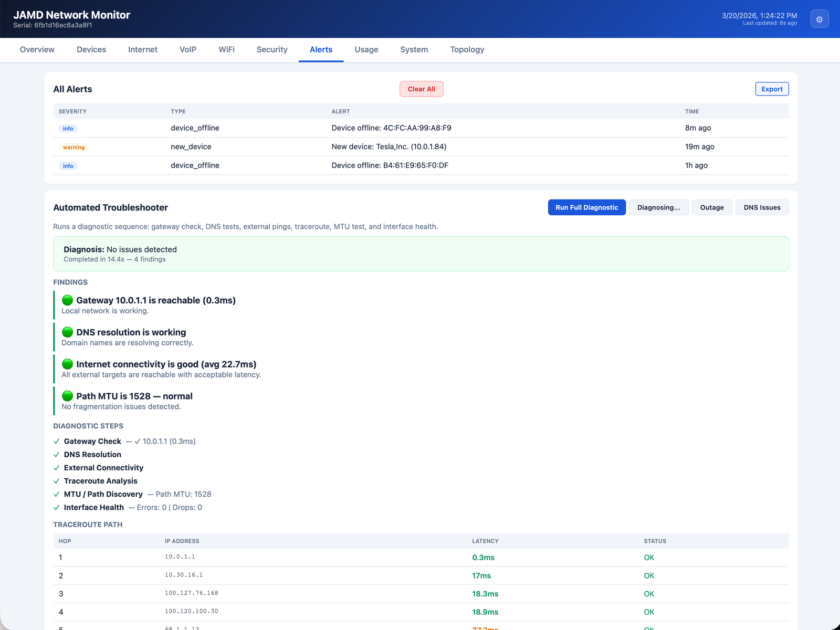Open the settings gear icon
This screenshot has height=630, width=840.
(x=820, y=19)
